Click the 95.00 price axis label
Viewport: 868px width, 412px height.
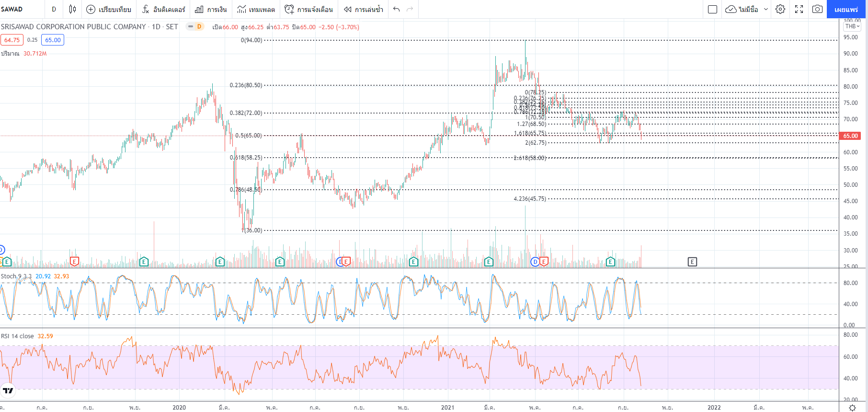[x=851, y=37]
